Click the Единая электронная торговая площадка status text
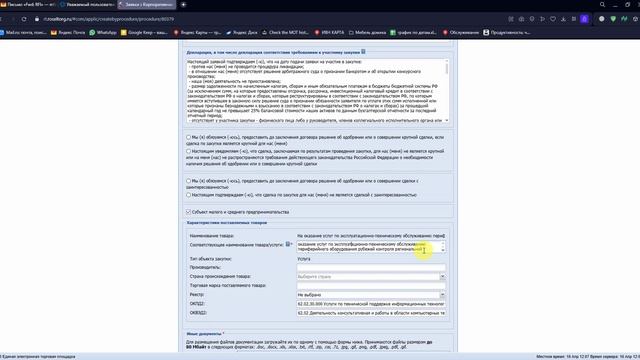Screen dimensions: 640x360 (38, 357)
